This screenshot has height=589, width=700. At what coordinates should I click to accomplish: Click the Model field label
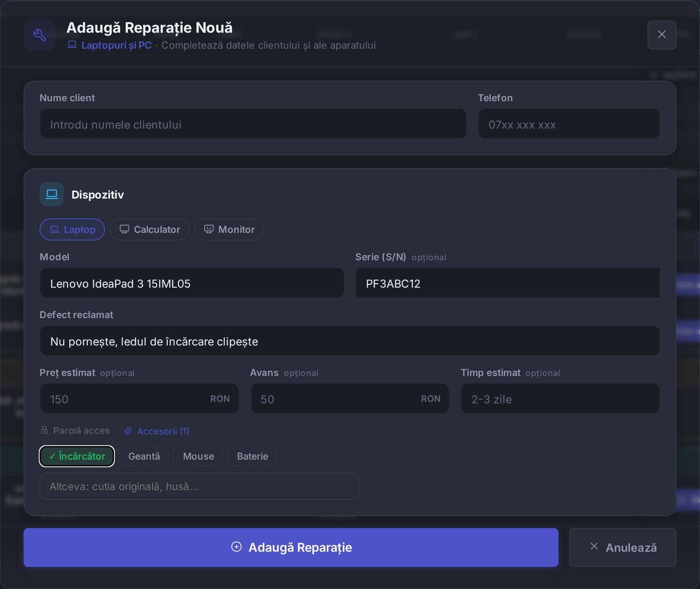click(54, 257)
